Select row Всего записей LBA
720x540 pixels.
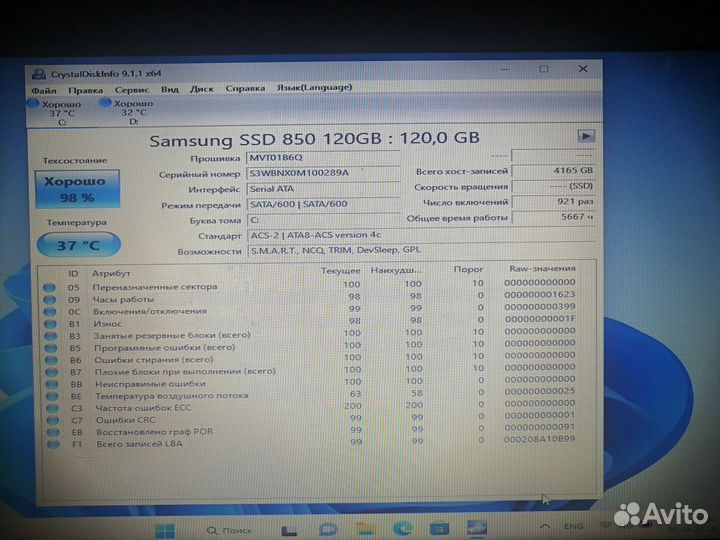311,441
